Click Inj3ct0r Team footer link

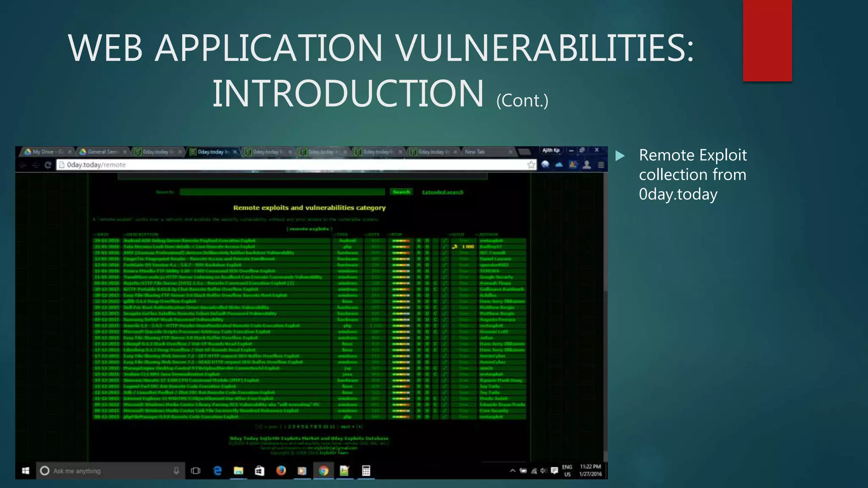coord(334,452)
